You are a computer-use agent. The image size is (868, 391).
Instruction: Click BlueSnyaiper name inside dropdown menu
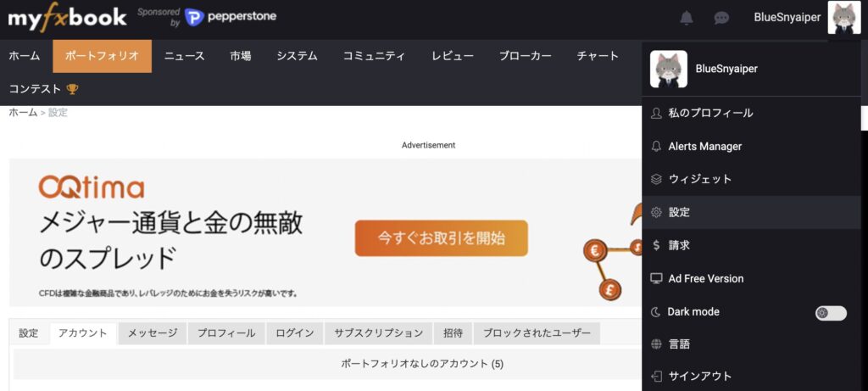point(726,70)
